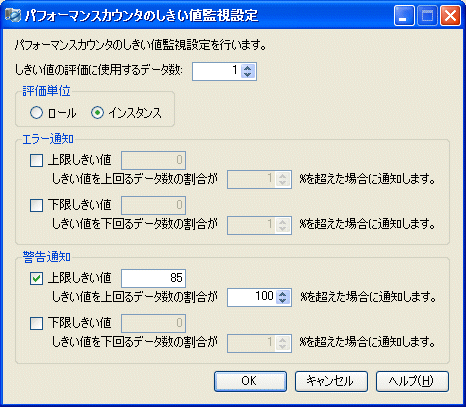Click the キャンセル button
Image resolution: width=466 pixels, height=407 pixels.
331,381
